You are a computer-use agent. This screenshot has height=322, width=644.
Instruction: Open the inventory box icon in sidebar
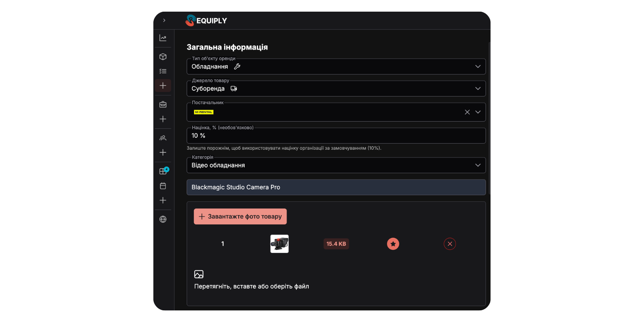point(163,57)
